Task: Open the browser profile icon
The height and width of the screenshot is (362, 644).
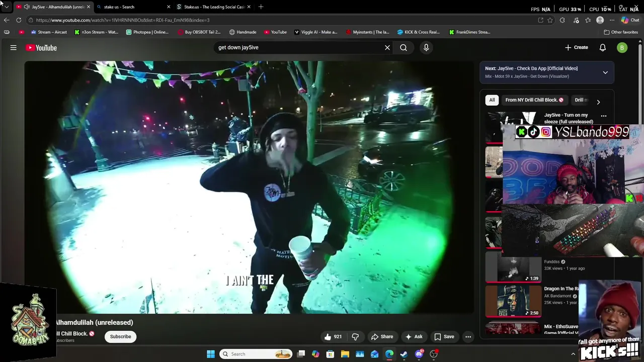Action: 600,20
